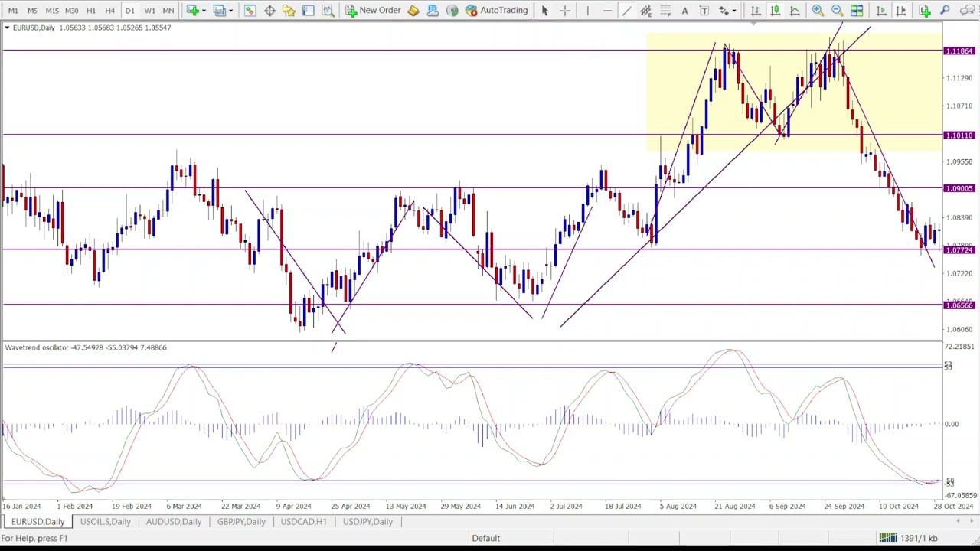Screen dimensions: 980x551
Task: Open the Indicators list icon
Action: (925, 10)
